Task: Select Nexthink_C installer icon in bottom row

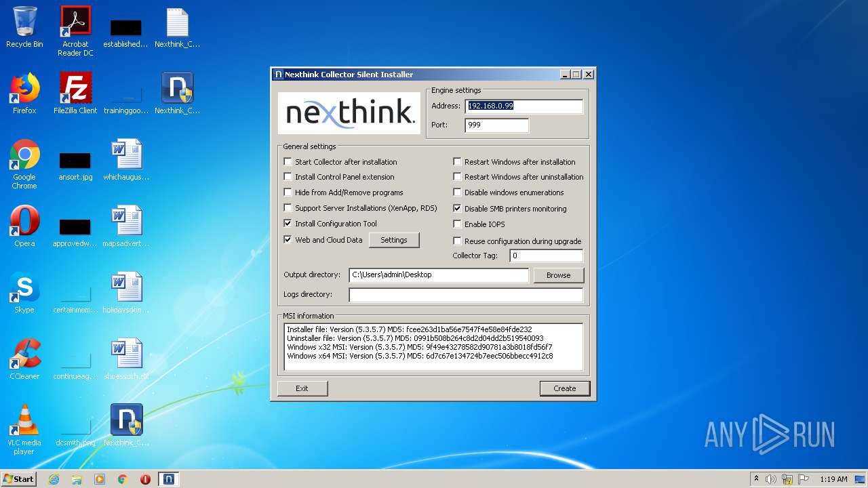Action: click(126, 426)
